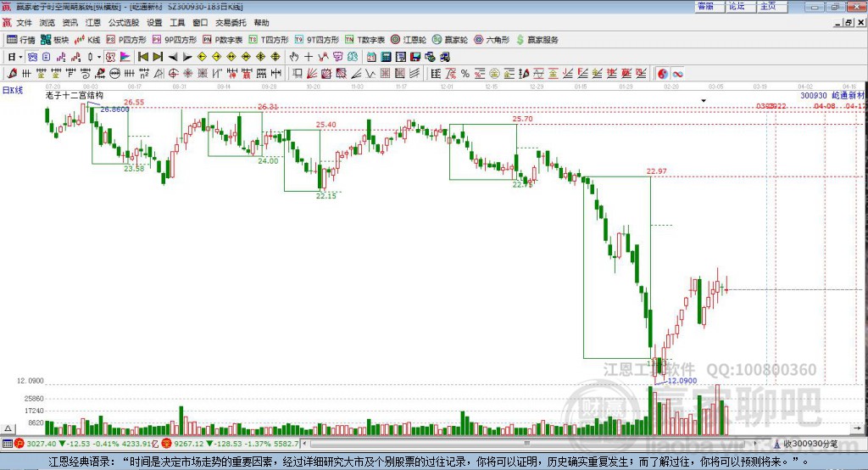Click the 权 rights-adjust toggle icon

click(110, 57)
